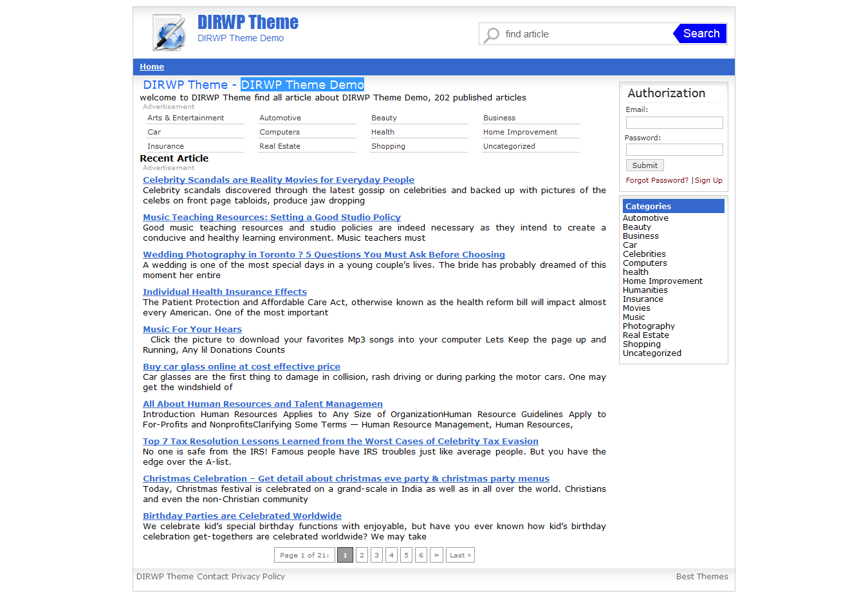Image resolution: width=868 pixels, height=598 pixels.
Task: Open Wedding Photography in Toronto article
Action: (324, 255)
